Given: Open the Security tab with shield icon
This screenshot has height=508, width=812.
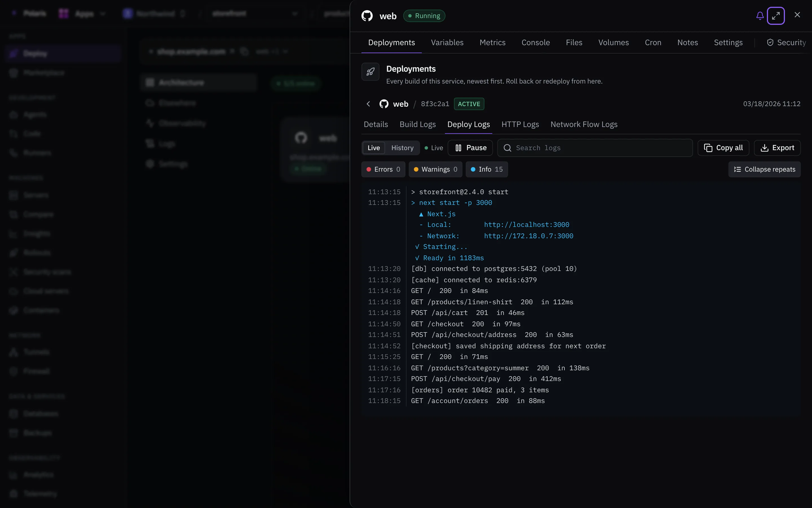Looking at the screenshot, I should point(786,42).
